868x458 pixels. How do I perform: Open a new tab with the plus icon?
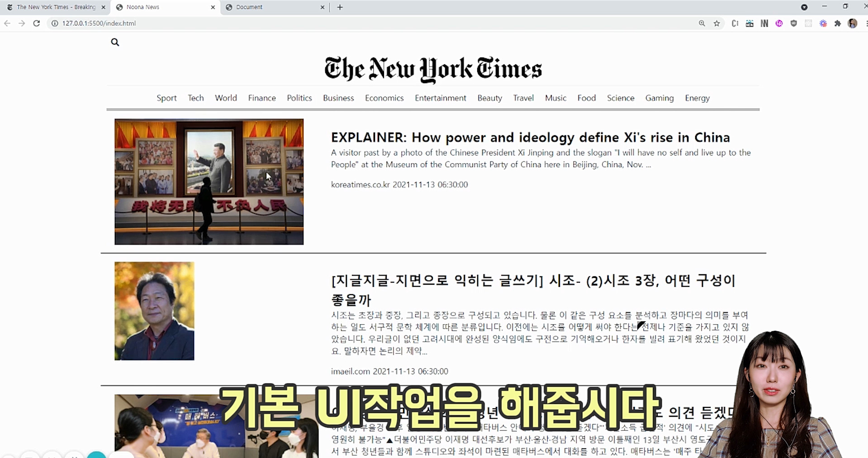(x=340, y=7)
